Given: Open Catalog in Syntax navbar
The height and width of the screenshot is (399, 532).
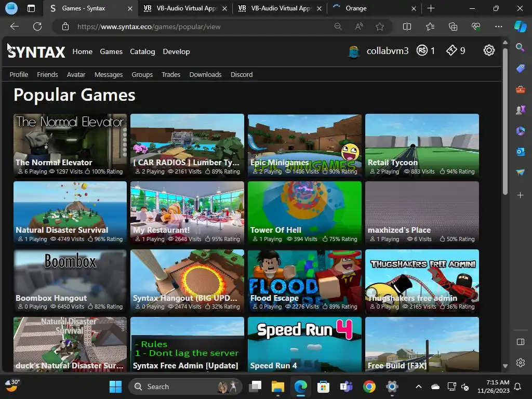Looking at the screenshot, I should point(142,51).
